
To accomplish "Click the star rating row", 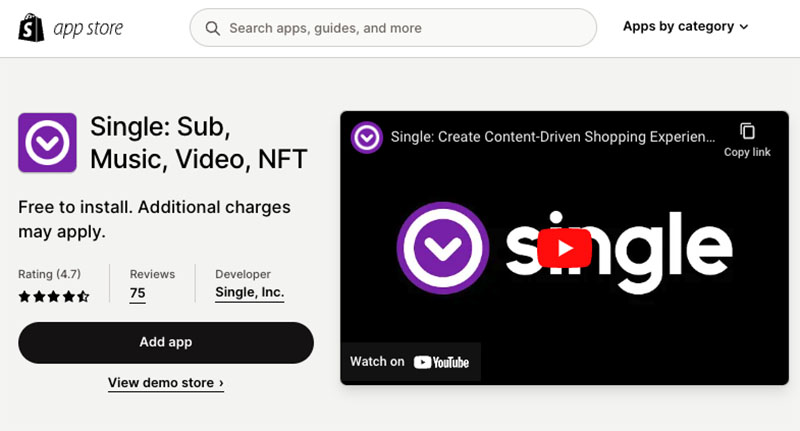I will (x=54, y=296).
